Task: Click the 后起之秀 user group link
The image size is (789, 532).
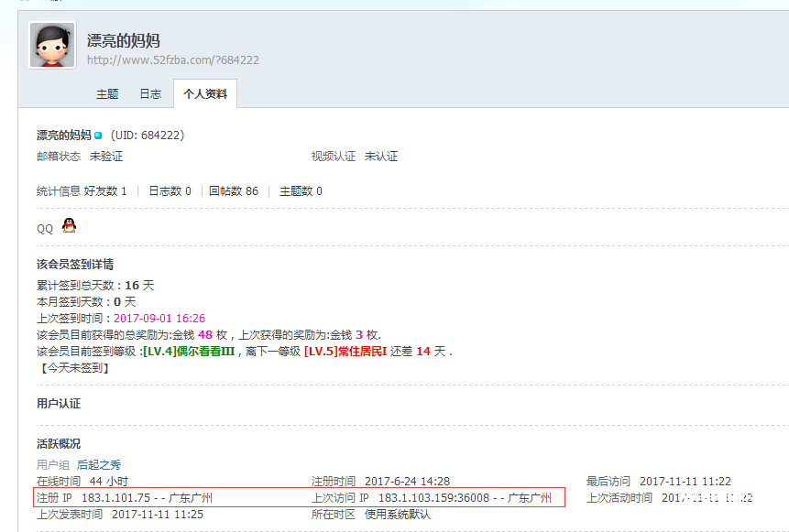Action: point(99,464)
